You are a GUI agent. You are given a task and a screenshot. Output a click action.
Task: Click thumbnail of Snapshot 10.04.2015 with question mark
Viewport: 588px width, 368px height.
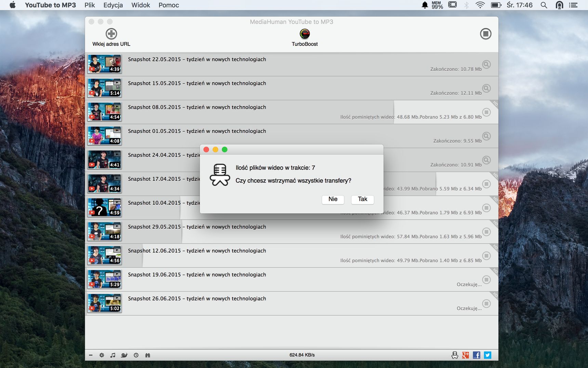105,208
